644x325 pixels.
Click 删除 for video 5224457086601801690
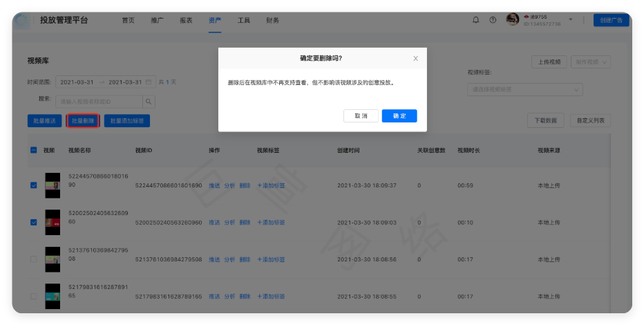point(245,186)
